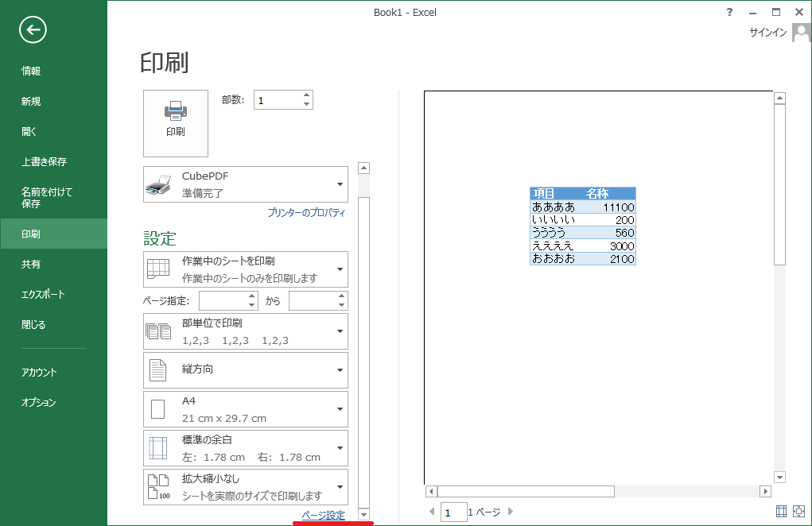The width and height of the screenshot is (812, 526).
Task: Click the first ページ指定 input field
Action: tap(223, 301)
